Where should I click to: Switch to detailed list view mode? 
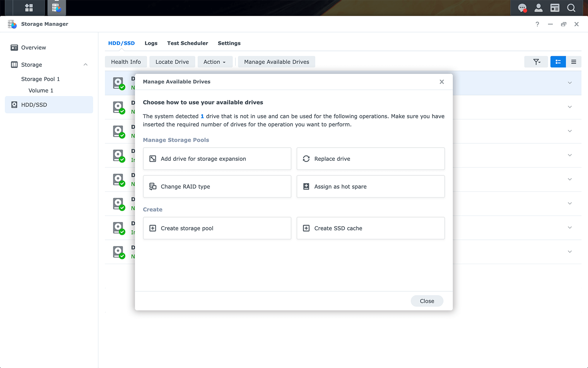coord(558,62)
